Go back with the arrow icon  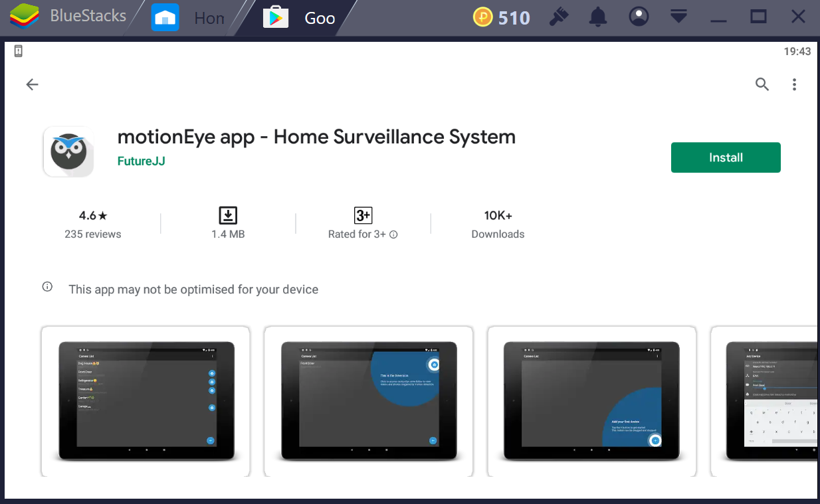click(x=32, y=84)
